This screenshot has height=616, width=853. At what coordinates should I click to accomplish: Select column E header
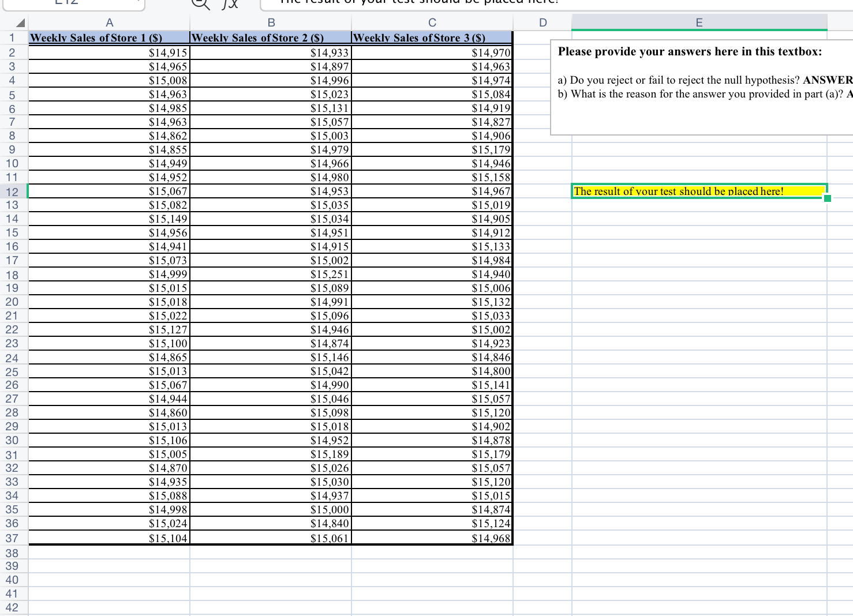click(699, 22)
